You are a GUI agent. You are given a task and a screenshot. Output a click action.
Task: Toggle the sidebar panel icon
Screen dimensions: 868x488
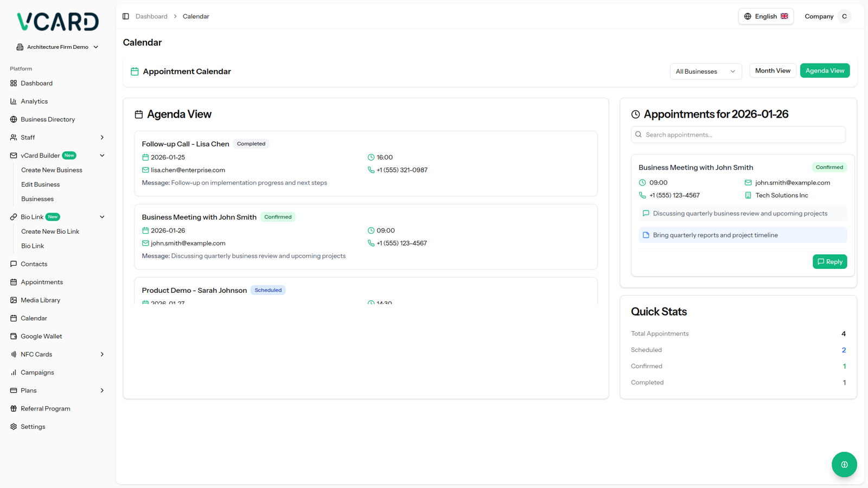[x=126, y=16]
